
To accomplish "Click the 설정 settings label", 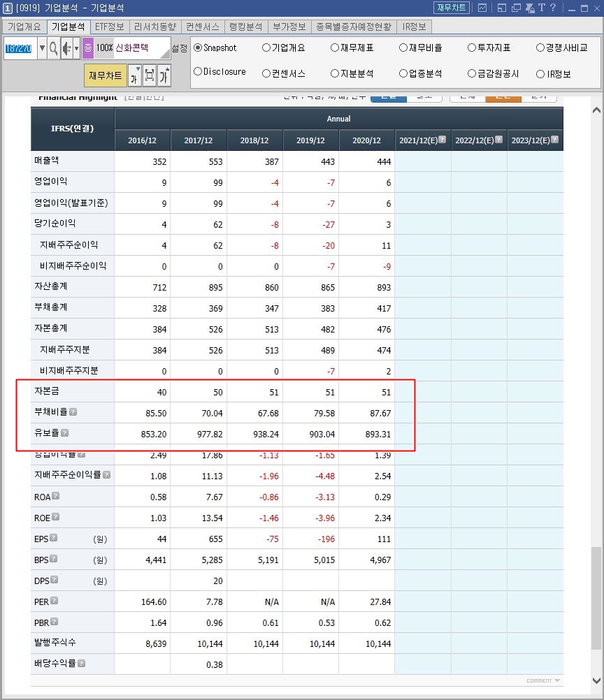I will (180, 48).
